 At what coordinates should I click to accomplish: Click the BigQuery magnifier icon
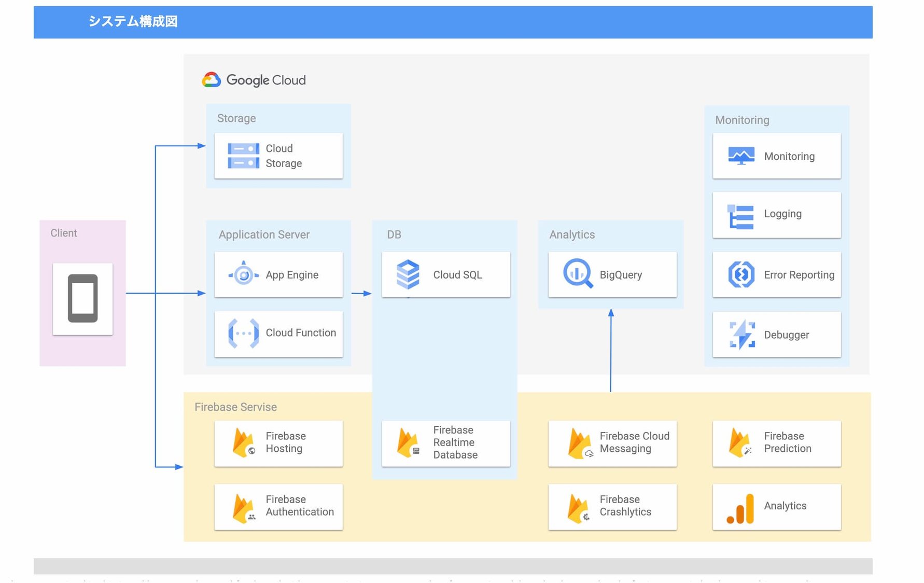tap(578, 273)
